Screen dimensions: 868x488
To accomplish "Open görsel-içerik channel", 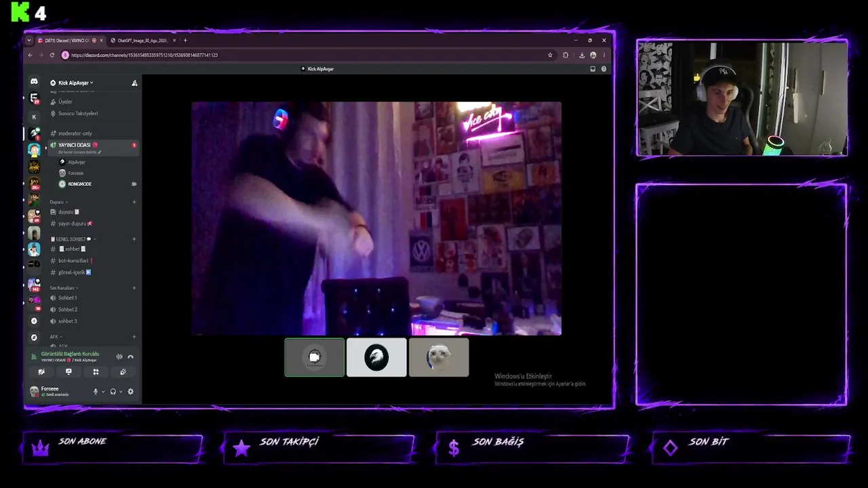I will (x=72, y=272).
